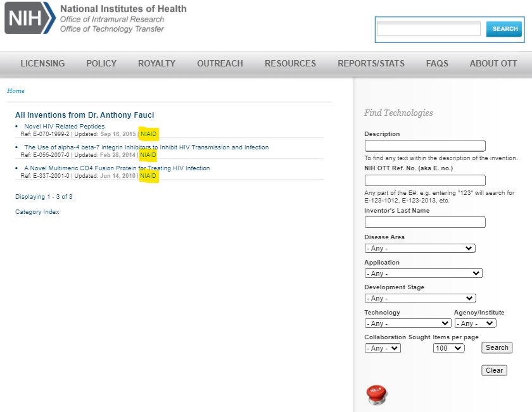The image size is (532, 412).
Task: Click the Office of Technology Transfer text
Action: point(112,29)
